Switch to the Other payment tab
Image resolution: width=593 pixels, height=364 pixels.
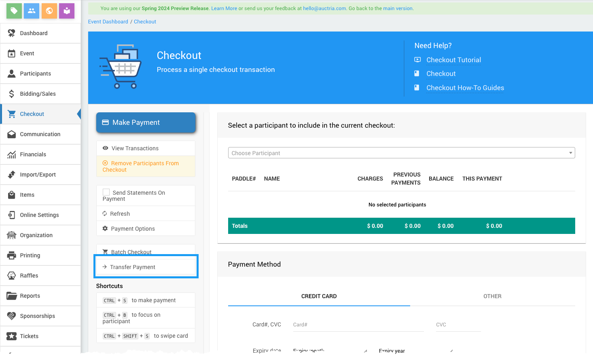492,296
